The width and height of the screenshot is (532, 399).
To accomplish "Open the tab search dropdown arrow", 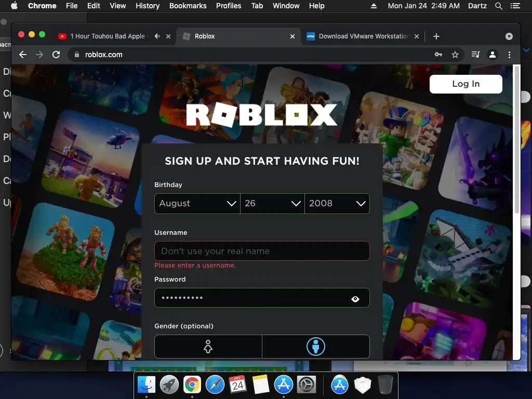I will coord(509,36).
